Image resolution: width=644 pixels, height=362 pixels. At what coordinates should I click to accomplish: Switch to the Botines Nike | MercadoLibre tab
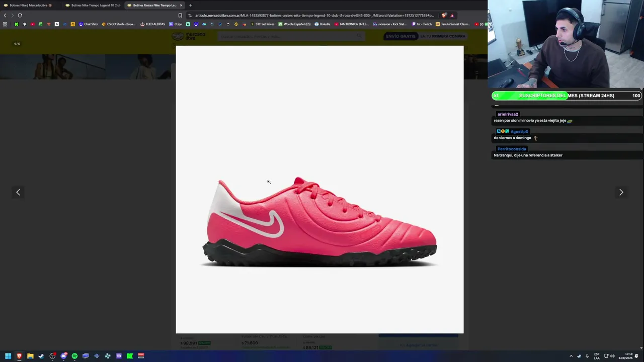click(x=30, y=5)
